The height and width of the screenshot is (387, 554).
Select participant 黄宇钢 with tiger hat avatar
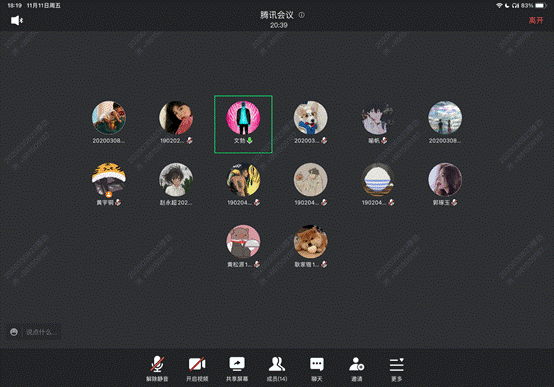pyautogui.click(x=108, y=180)
